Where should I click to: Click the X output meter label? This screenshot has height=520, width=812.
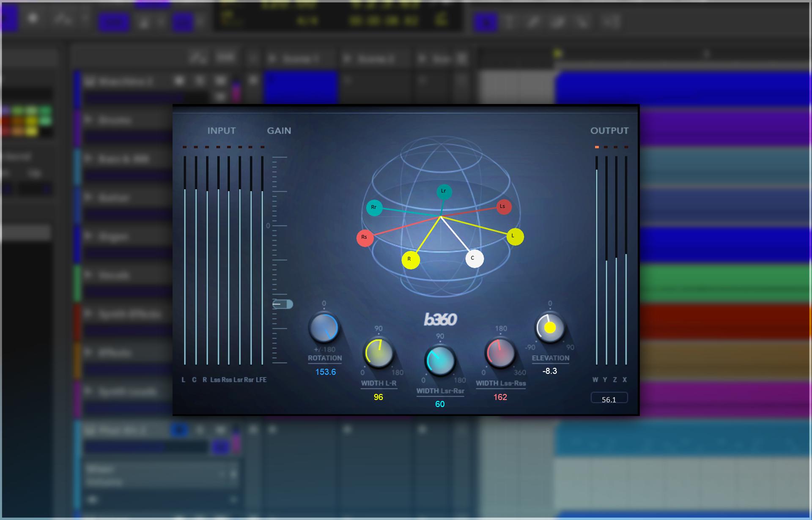[x=625, y=380]
